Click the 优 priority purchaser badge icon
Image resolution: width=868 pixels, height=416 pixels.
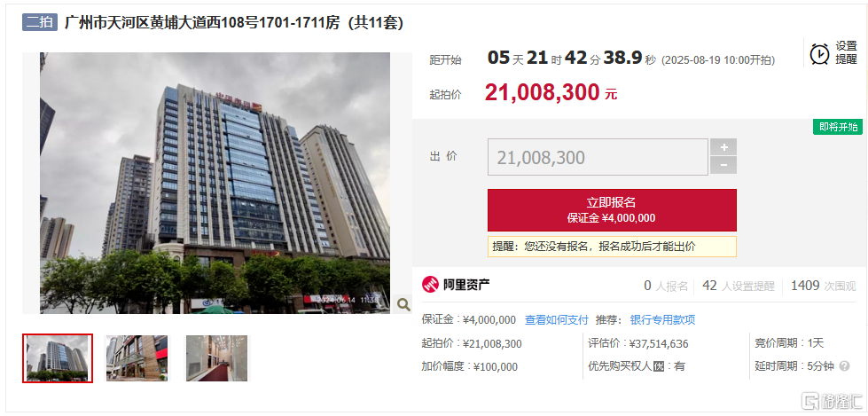(x=658, y=366)
